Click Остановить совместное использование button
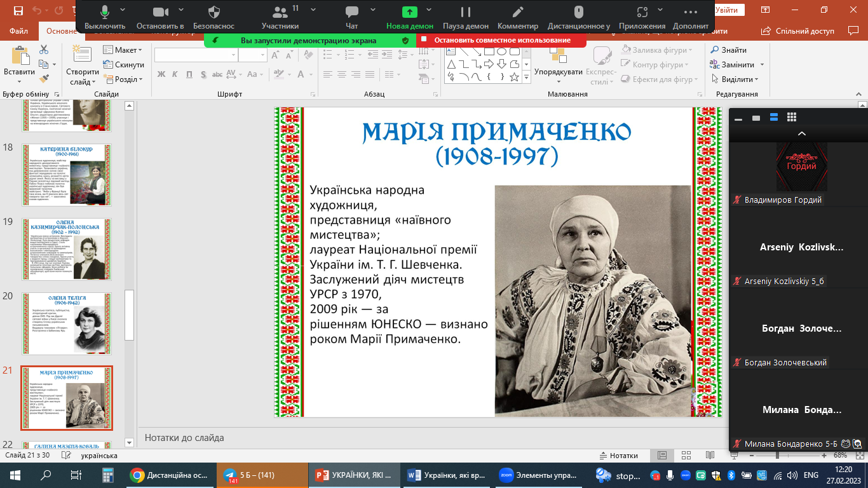The image size is (868, 488). pos(501,40)
